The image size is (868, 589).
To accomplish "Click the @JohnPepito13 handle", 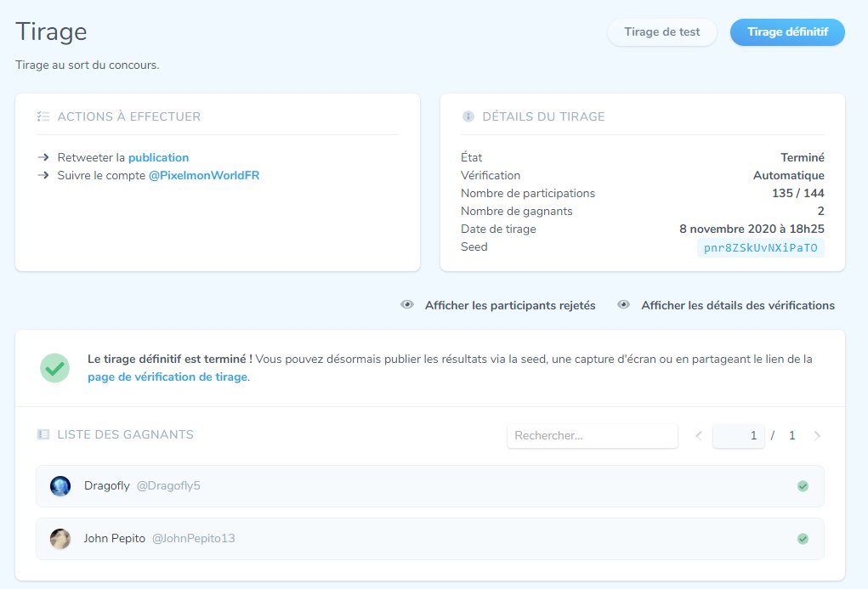I will pyautogui.click(x=193, y=538).
